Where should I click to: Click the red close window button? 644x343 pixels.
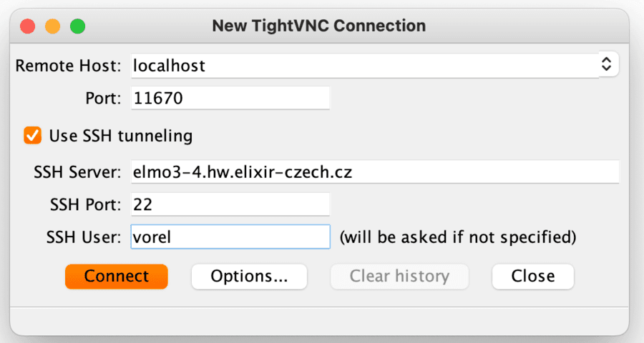point(28,26)
